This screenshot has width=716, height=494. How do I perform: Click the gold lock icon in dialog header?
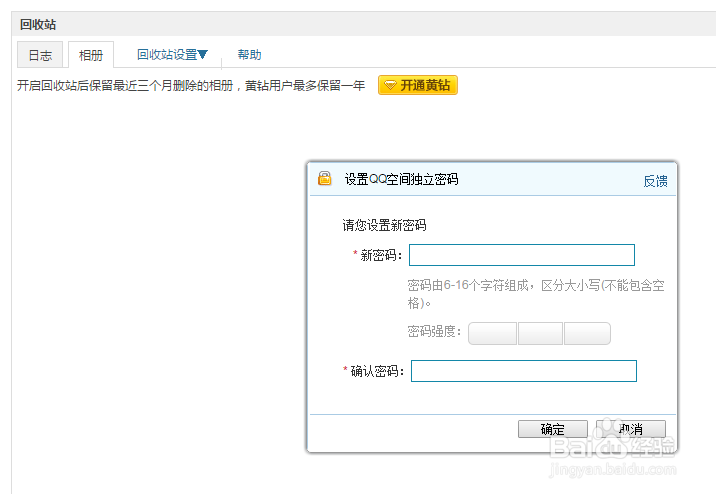[x=325, y=179]
